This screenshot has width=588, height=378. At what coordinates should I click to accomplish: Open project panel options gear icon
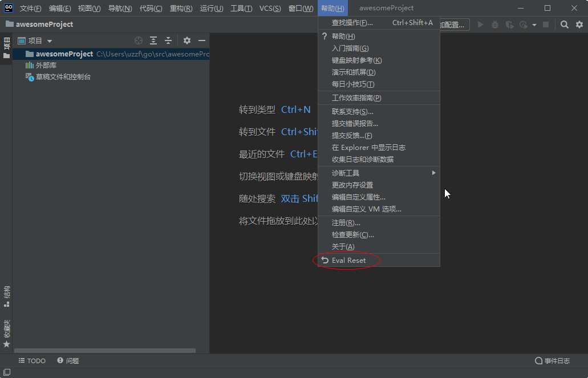[186, 40]
